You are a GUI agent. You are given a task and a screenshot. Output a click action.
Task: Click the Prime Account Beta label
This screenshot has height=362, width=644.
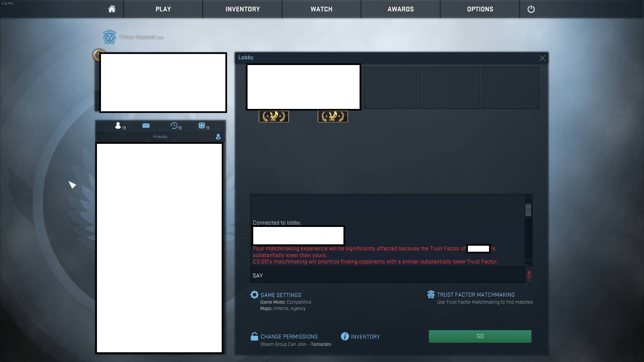click(142, 37)
